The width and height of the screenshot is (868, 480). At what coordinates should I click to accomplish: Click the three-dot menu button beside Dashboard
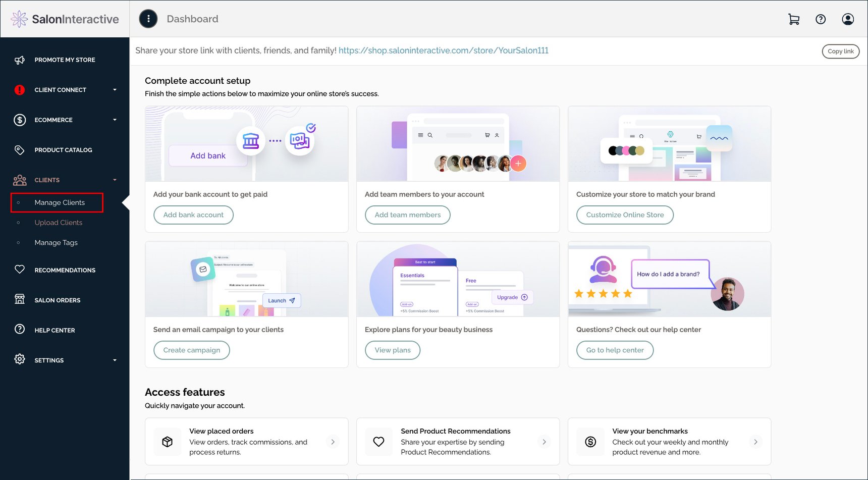pyautogui.click(x=148, y=19)
